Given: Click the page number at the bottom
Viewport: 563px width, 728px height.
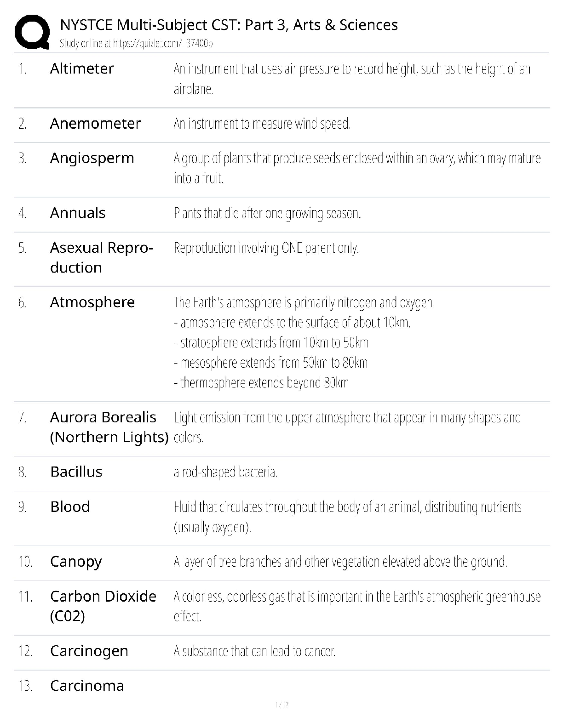Looking at the screenshot, I should (x=281, y=705).
